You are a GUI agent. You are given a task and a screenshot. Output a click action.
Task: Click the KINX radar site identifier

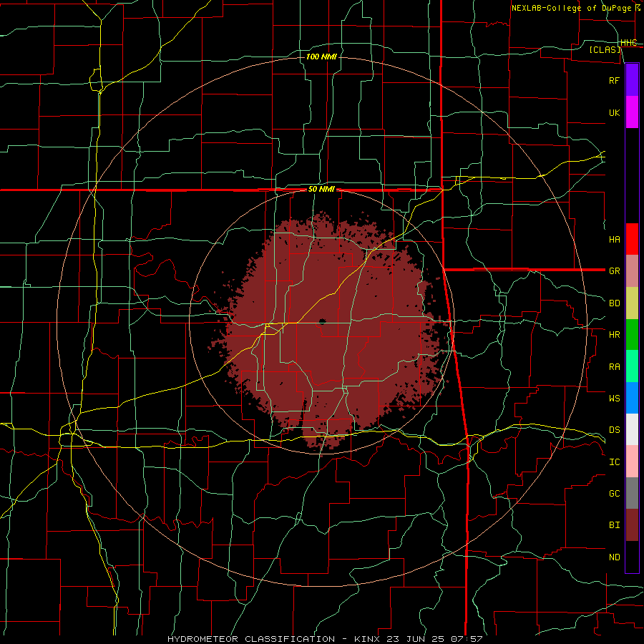367,639
